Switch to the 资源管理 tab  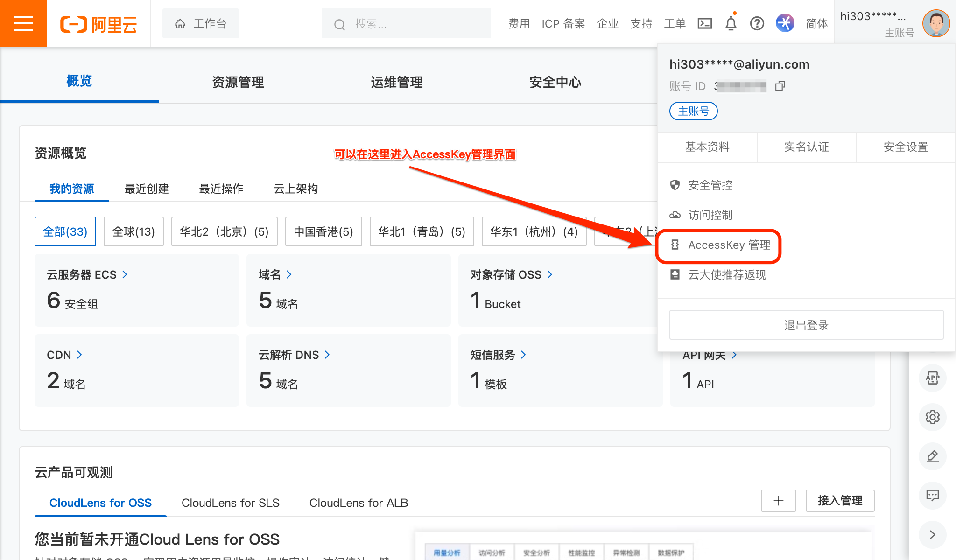click(x=238, y=82)
